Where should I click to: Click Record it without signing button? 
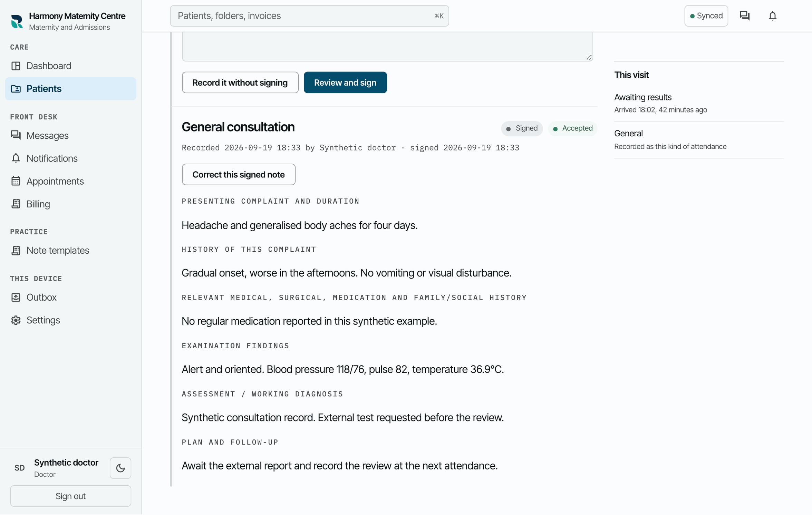(x=240, y=82)
